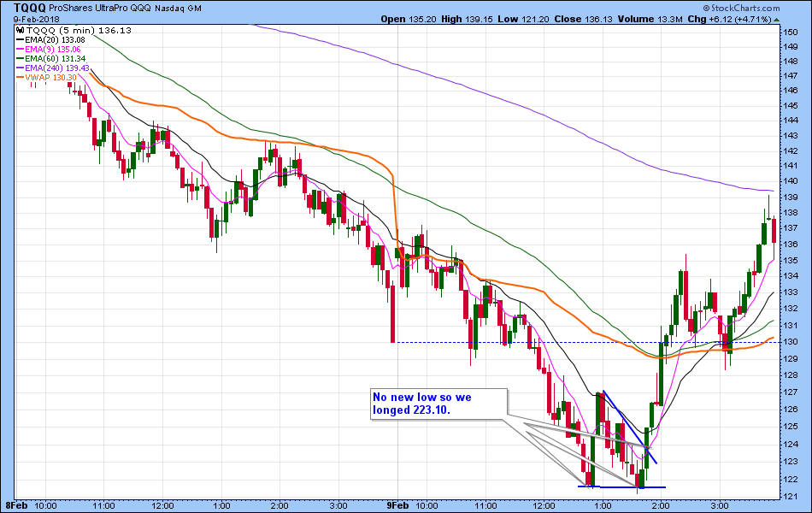
Task: Click the 139 price axis label
Action: point(791,198)
